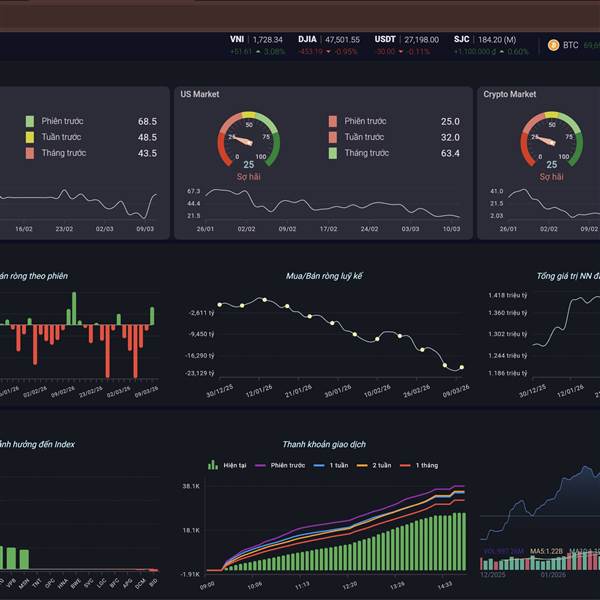Toggle the blue 1 tuần series legend
600x600 pixels.
[x=331, y=465]
